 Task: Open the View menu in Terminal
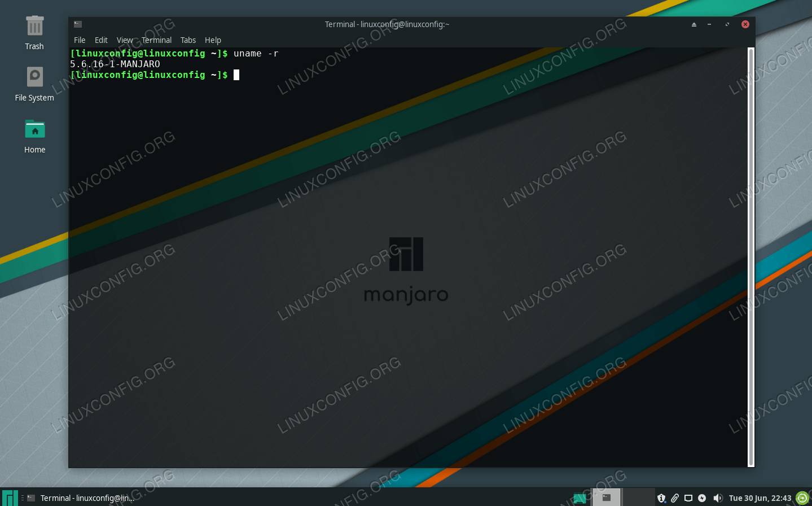pos(125,40)
